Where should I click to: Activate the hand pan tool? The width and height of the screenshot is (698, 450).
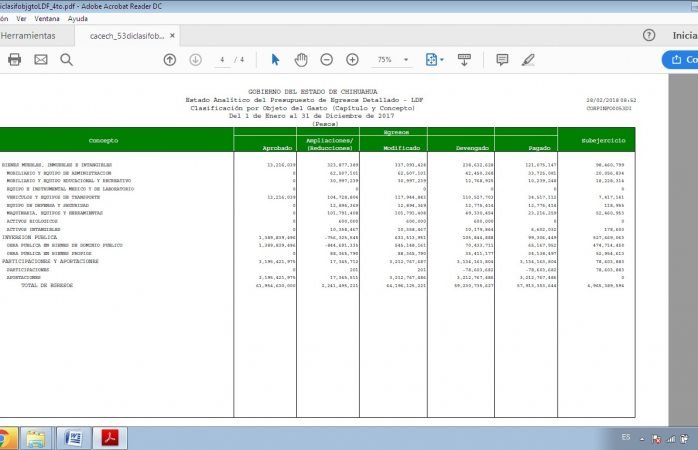coord(300,60)
